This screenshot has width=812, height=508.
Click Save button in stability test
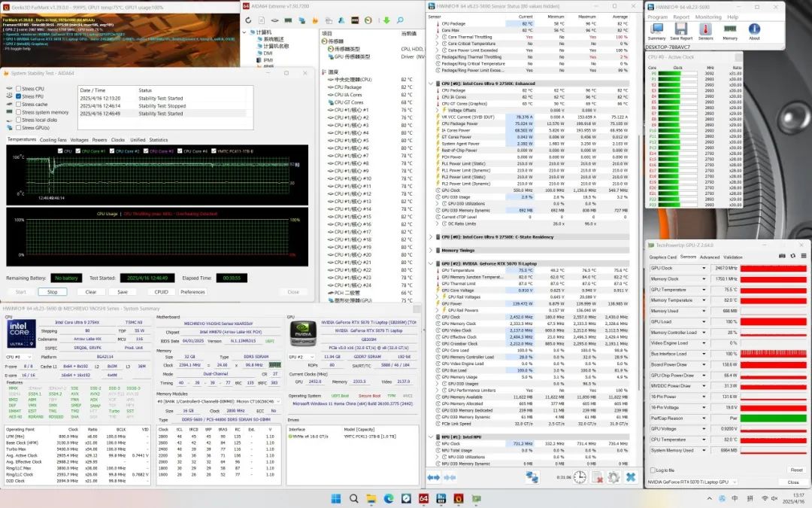[x=123, y=292]
